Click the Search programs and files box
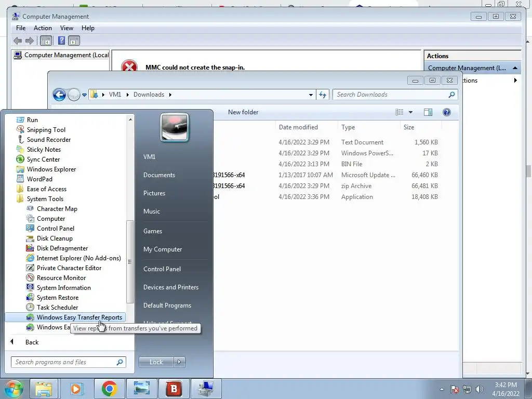 (x=68, y=362)
